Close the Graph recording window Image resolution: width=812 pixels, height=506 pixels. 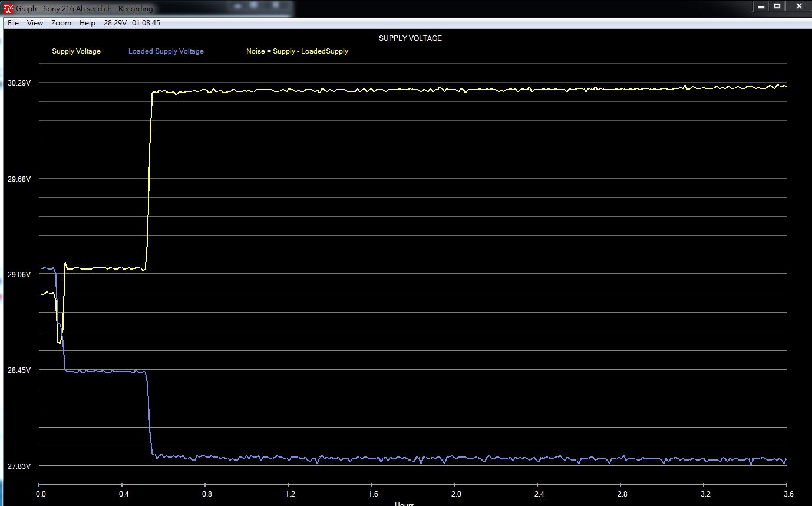(x=798, y=6)
